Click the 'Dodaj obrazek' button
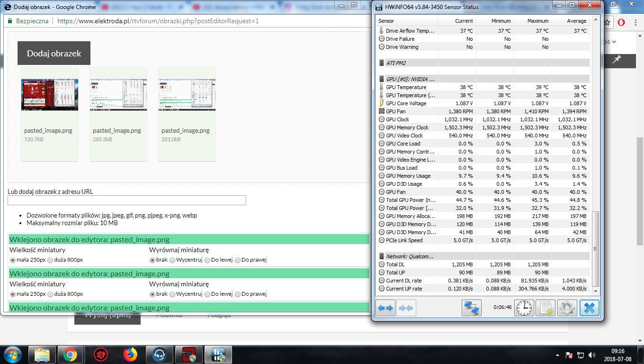Viewport: 644px width, 364px height. [x=54, y=53]
